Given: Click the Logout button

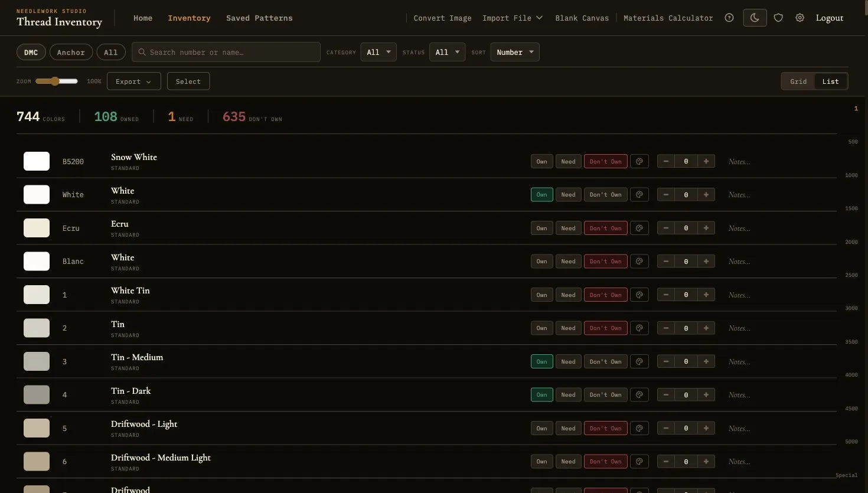Looking at the screenshot, I should coord(829,18).
